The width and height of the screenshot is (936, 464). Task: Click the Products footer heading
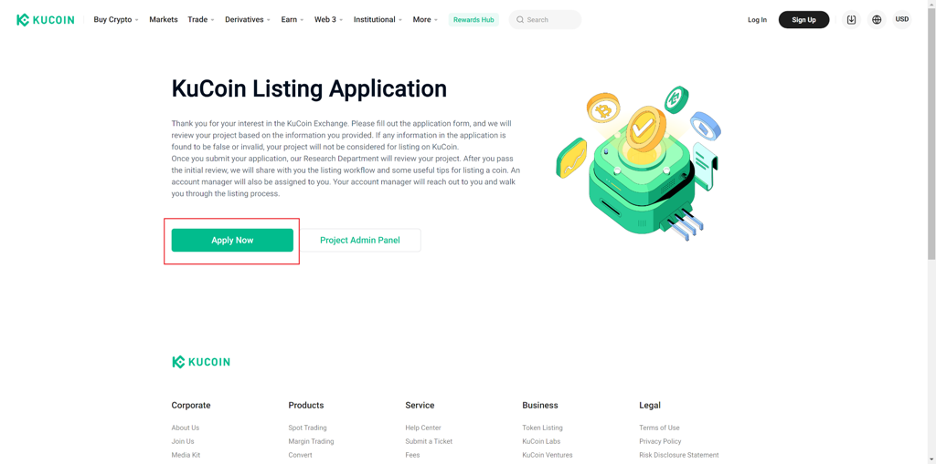pyautogui.click(x=306, y=405)
